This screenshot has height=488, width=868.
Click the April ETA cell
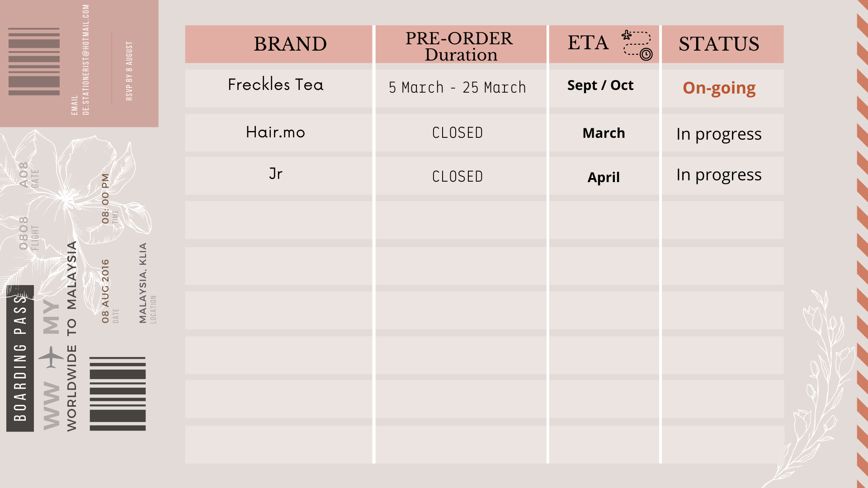[x=604, y=176]
